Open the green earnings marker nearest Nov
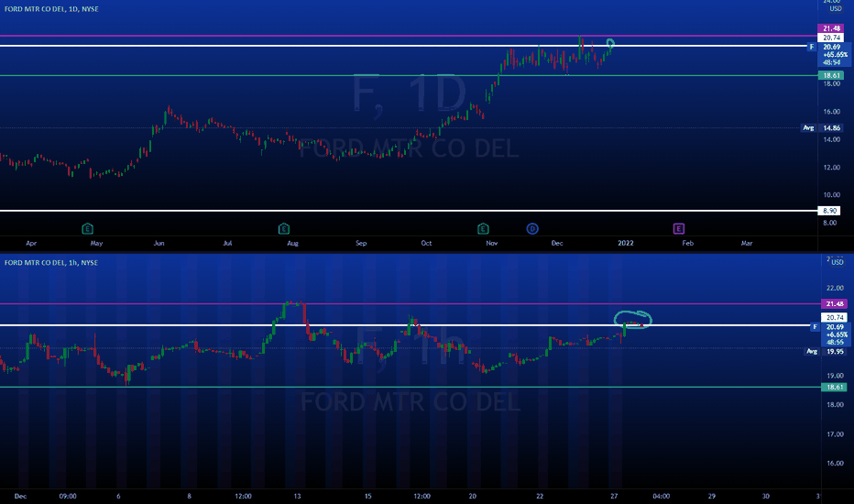 (483, 229)
